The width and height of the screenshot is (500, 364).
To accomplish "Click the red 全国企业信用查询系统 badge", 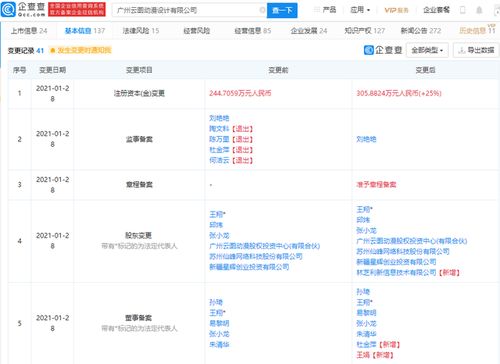I will pos(77,9).
